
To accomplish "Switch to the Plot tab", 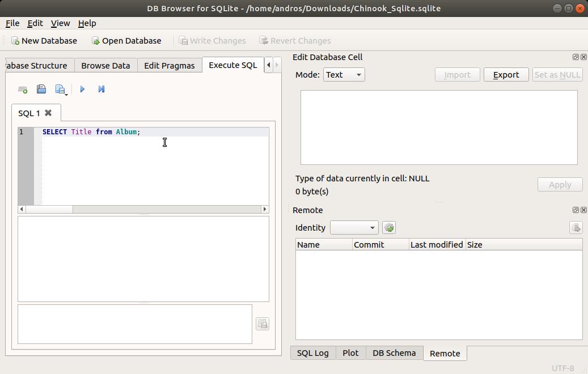I will coord(350,352).
